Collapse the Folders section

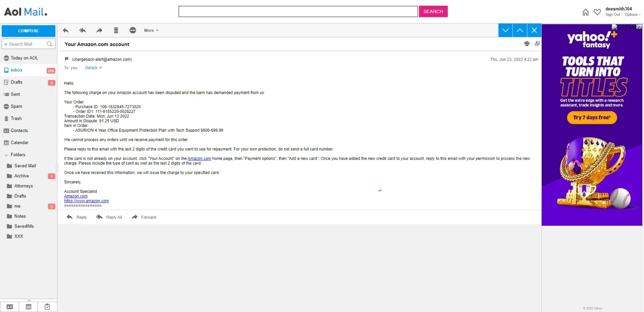click(6, 155)
